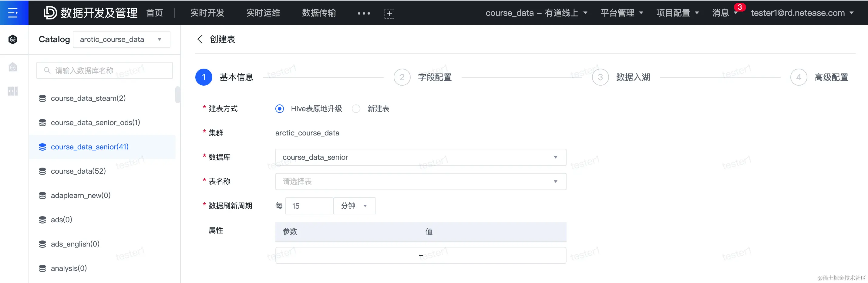Image resolution: width=868 pixels, height=283 pixels.
Task: Click the arctic_course_data cluster value
Action: pos(307,133)
